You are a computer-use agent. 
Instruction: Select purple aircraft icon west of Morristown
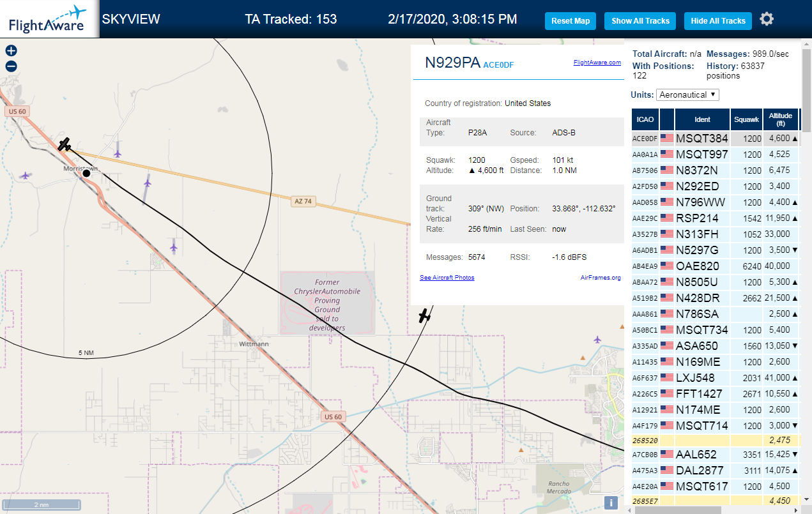tap(25, 175)
